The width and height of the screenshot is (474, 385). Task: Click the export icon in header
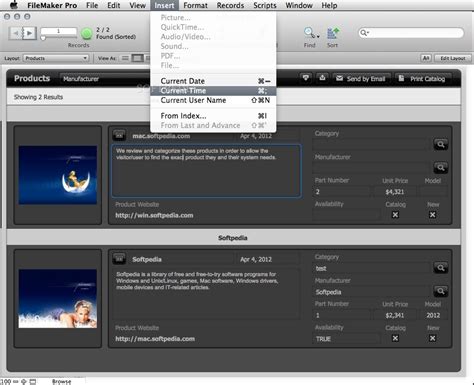coord(322,78)
